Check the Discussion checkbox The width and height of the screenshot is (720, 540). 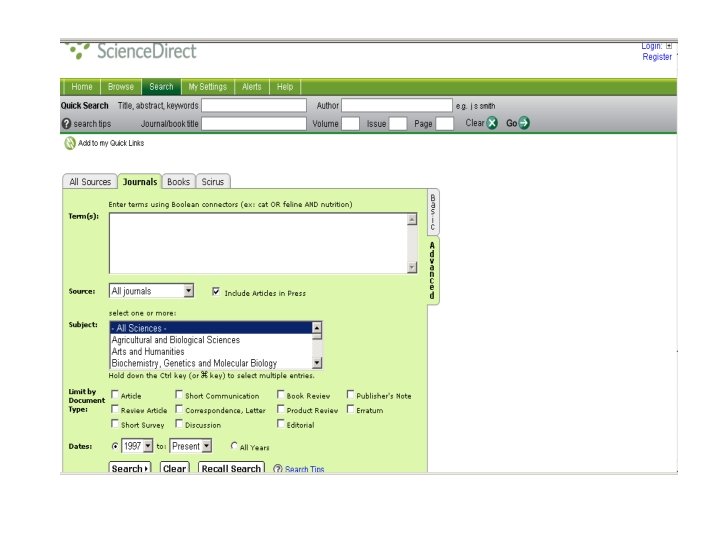[179, 424]
